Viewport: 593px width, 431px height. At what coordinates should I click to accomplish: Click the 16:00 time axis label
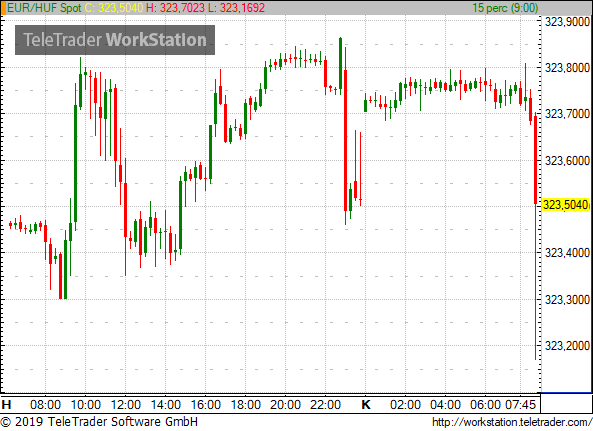point(205,405)
